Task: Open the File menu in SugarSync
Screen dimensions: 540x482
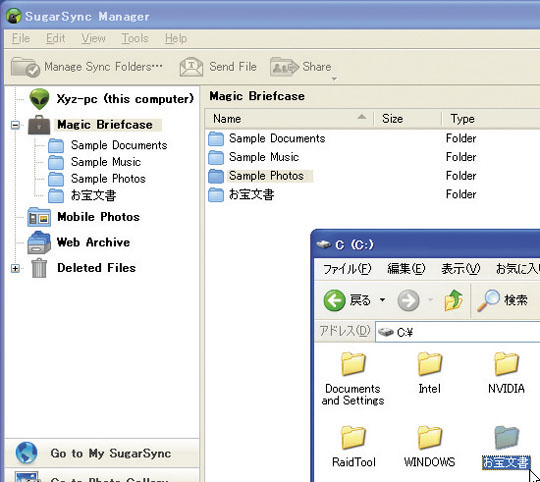Action: [21, 38]
